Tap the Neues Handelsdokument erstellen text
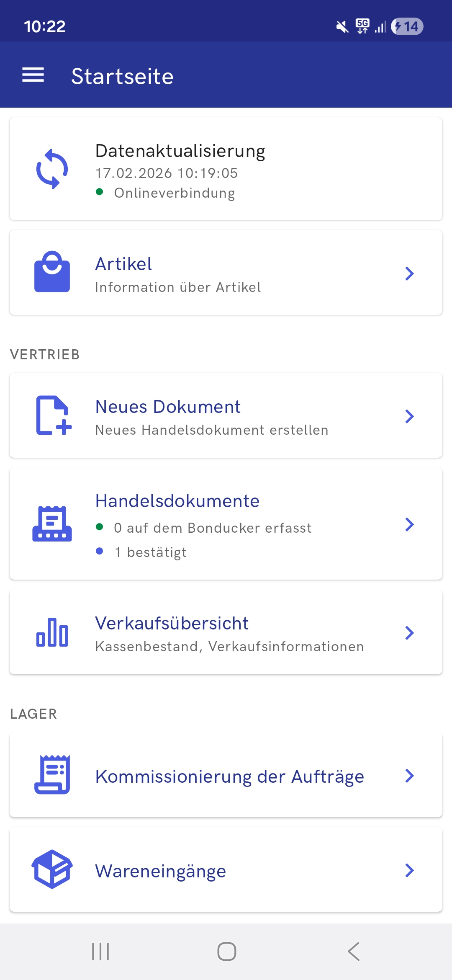Viewport: 452px width, 980px height. [212, 430]
